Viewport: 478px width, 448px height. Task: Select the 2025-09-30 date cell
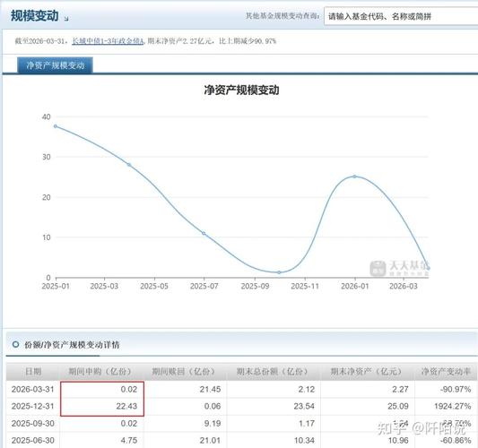coord(33,423)
